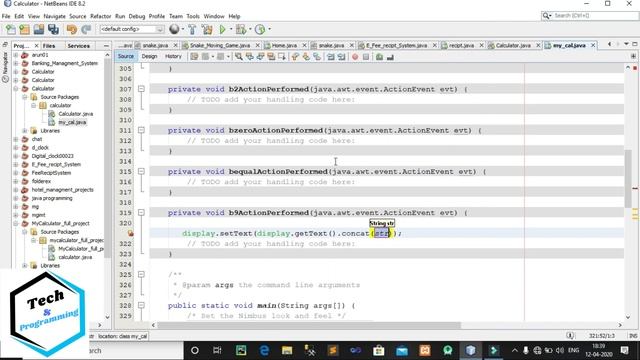640x360 pixels.
Task: Collapse the bzeroActionPerformed code fold
Action: point(141,130)
